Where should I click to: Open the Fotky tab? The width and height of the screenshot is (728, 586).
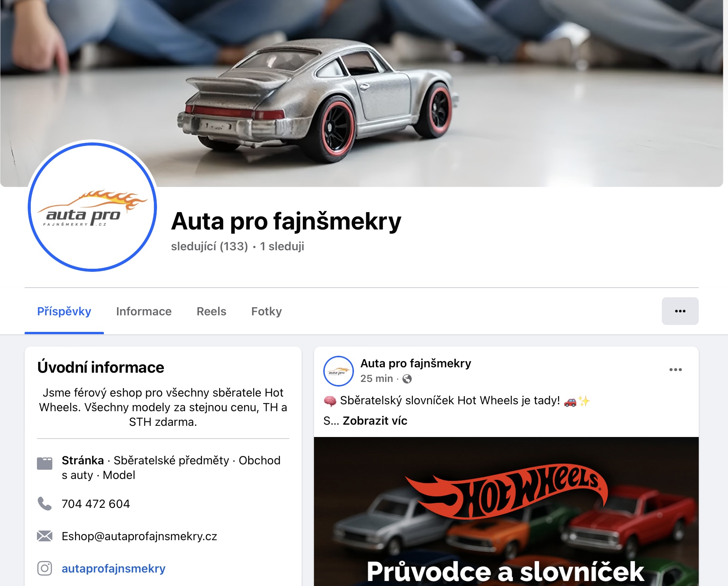266,311
